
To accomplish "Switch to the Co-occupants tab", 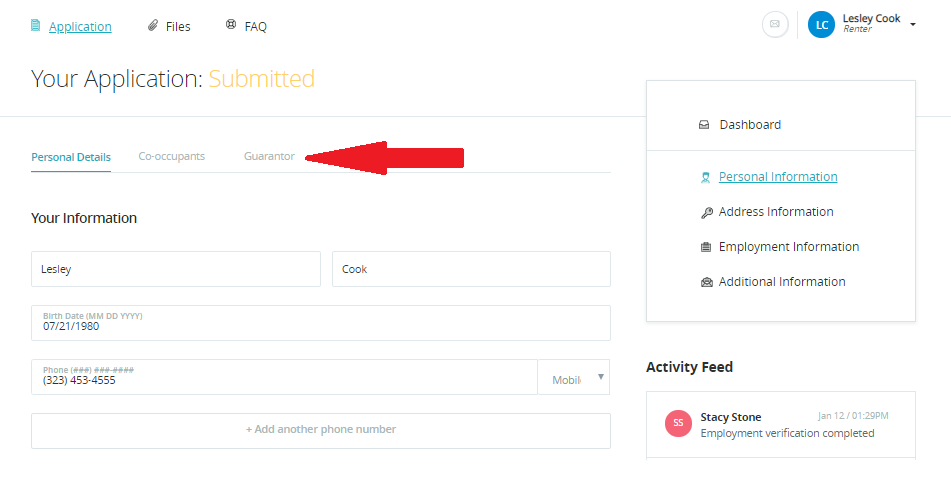I will (171, 157).
